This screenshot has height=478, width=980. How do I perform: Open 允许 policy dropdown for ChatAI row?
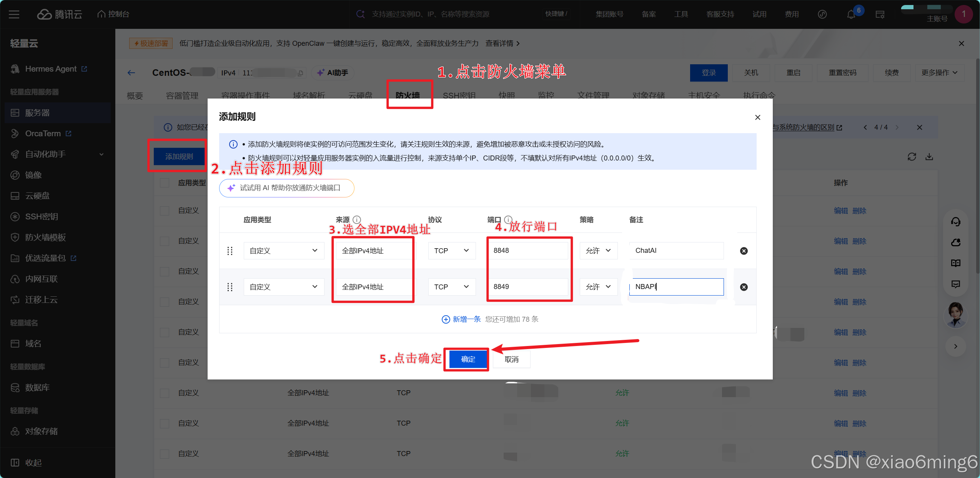(598, 251)
